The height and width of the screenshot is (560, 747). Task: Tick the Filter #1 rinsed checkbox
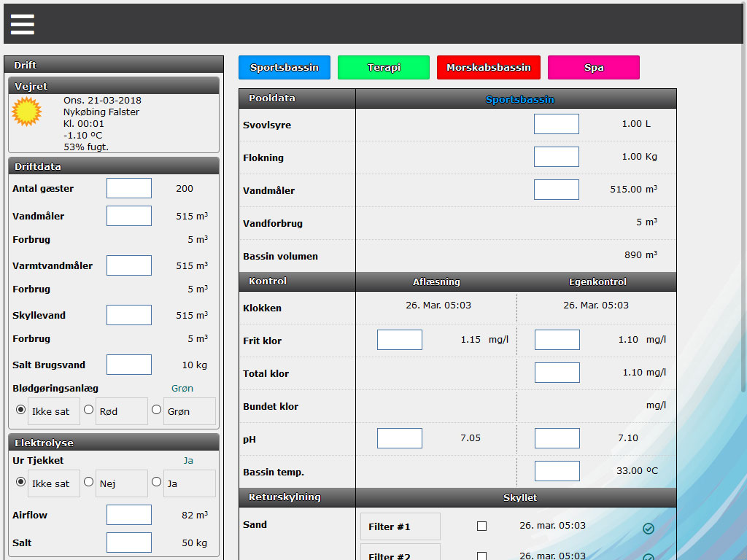coord(481,526)
